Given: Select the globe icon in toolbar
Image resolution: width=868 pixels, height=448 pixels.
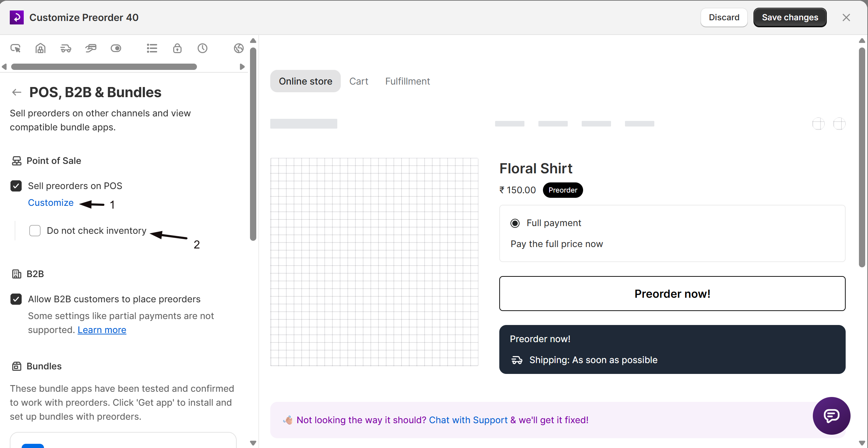Looking at the screenshot, I should (x=239, y=48).
